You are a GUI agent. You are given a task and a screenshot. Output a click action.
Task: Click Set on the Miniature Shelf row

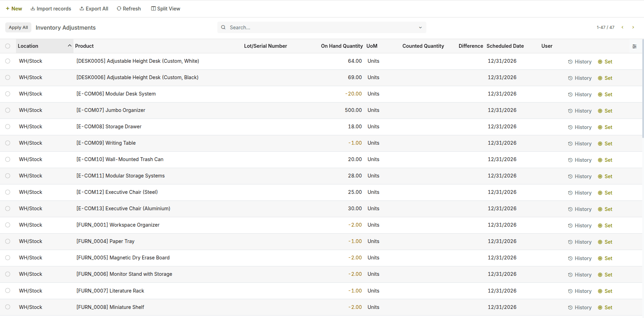coord(605,307)
